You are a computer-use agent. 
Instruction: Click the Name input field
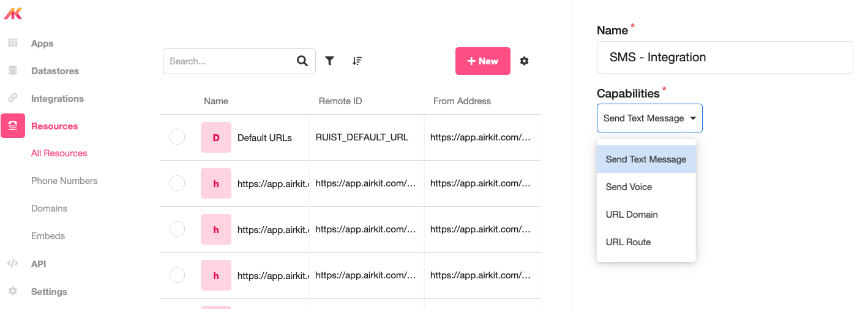725,57
